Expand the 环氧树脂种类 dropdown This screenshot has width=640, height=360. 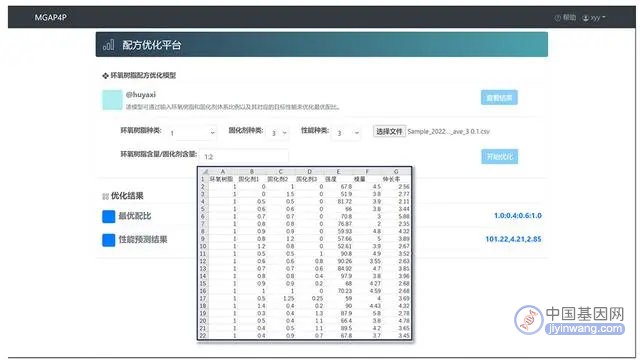pyautogui.click(x=192, y=133)
